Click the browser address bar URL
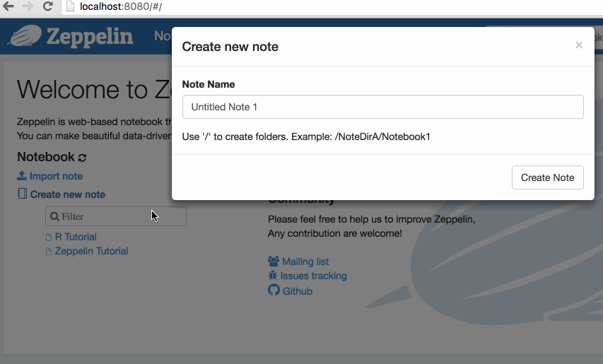 pos(121,6)
